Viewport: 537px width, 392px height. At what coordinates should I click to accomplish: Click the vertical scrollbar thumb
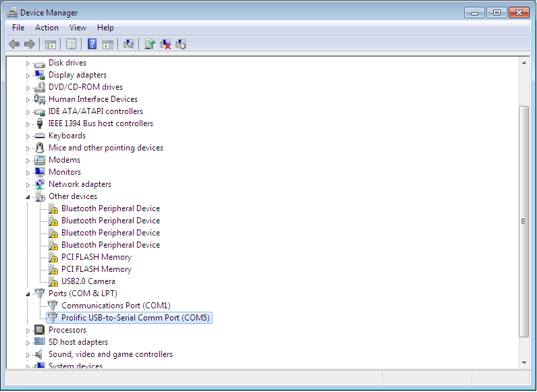[524, 221]
